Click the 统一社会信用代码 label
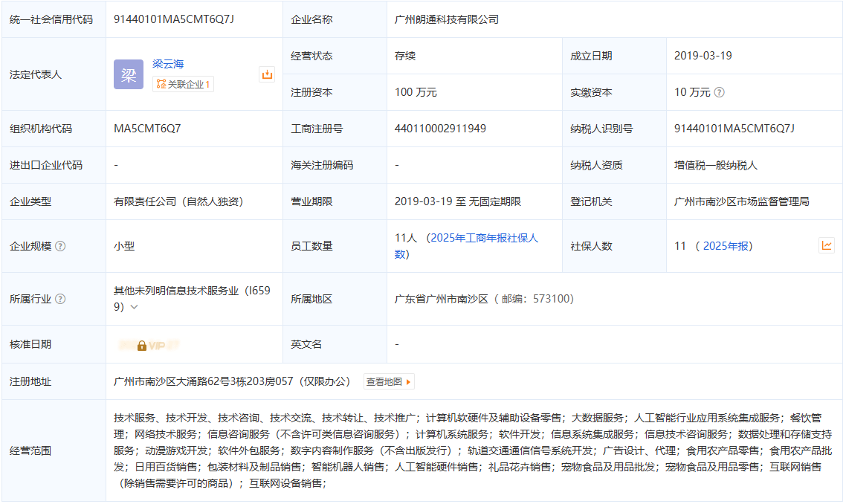 tap(51, 19)
